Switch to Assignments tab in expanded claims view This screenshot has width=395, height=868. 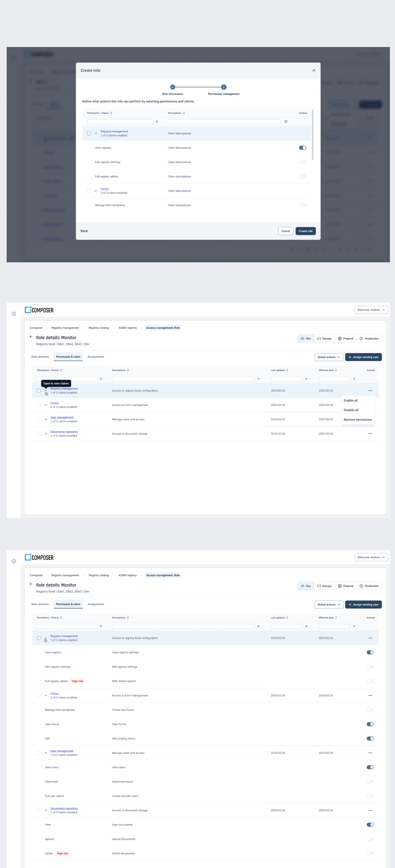point(96,604)
